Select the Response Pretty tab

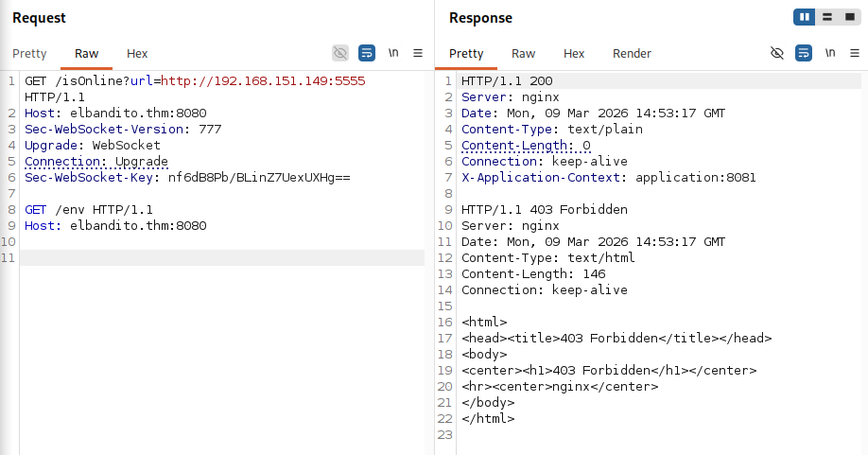tap(466, 54)
